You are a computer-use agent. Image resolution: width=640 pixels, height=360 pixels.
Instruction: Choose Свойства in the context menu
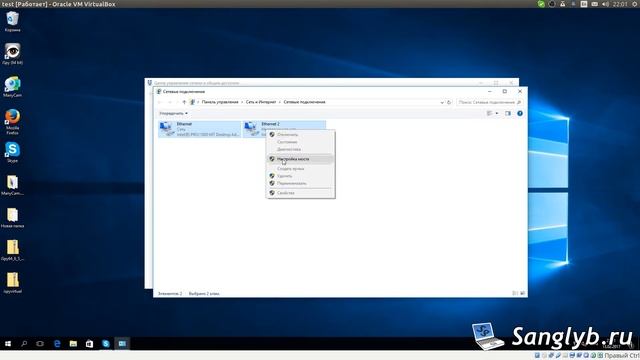point(300,193)
